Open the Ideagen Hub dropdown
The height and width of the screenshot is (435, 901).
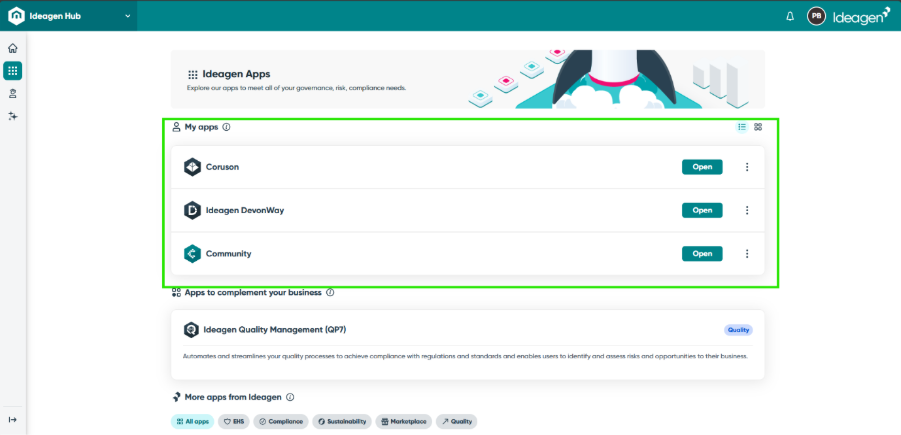(x=128, y=16)
